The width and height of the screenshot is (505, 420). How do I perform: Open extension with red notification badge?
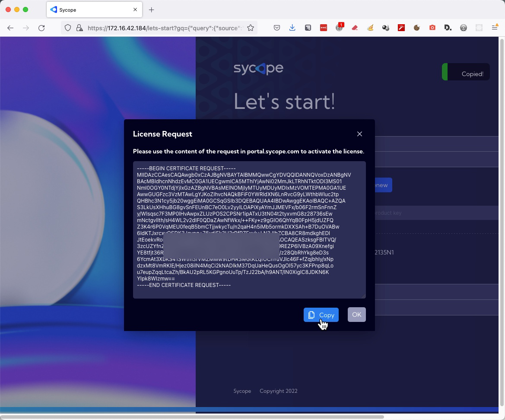[340, 27]
